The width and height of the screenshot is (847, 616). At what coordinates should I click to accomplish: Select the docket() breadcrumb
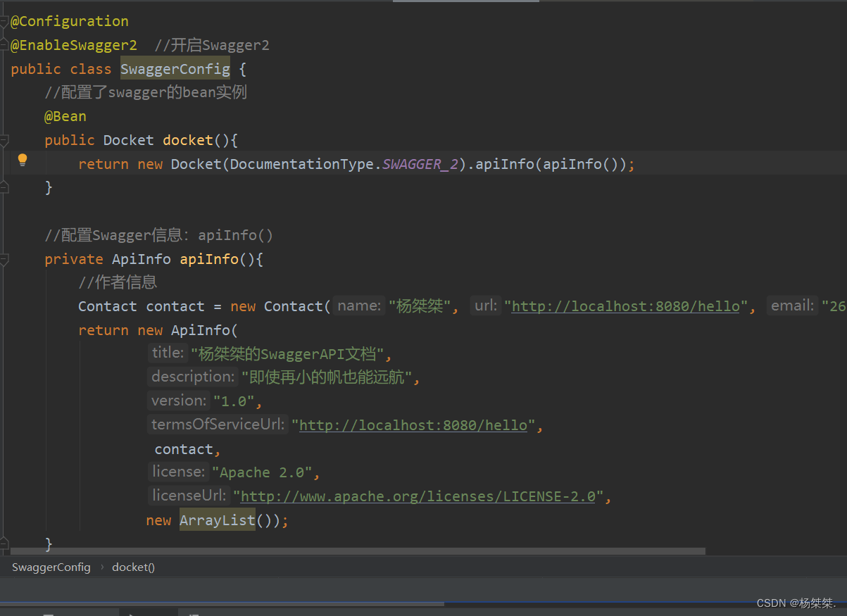coord(133,567)
